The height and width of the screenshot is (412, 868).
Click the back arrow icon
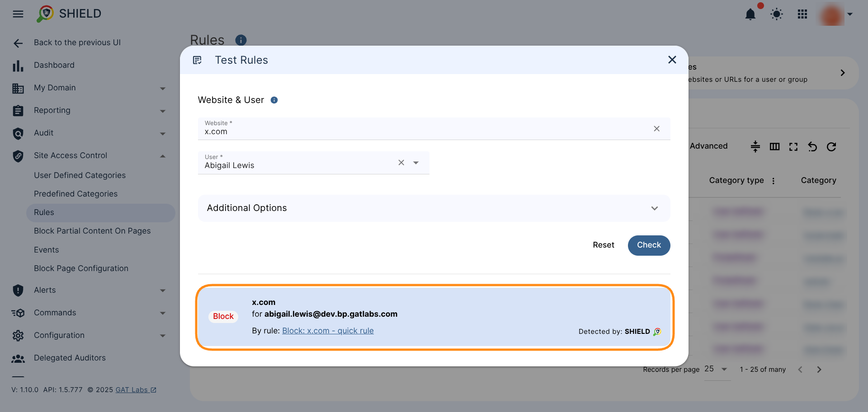18,43
